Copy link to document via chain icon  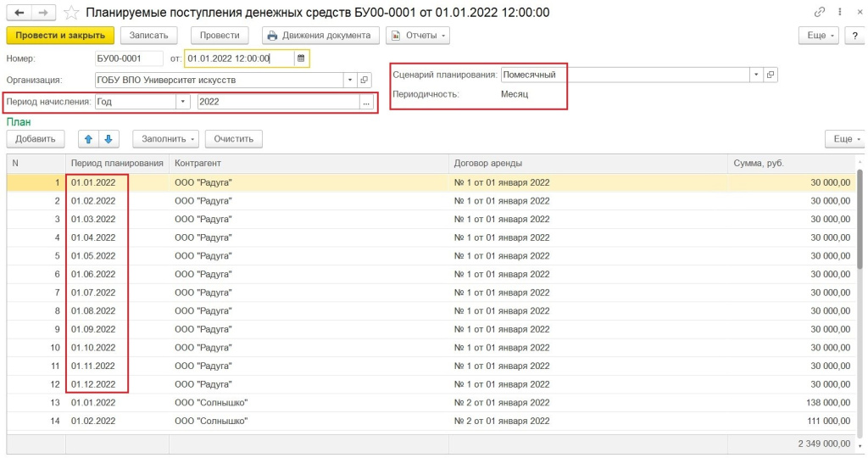pos(819,12)
